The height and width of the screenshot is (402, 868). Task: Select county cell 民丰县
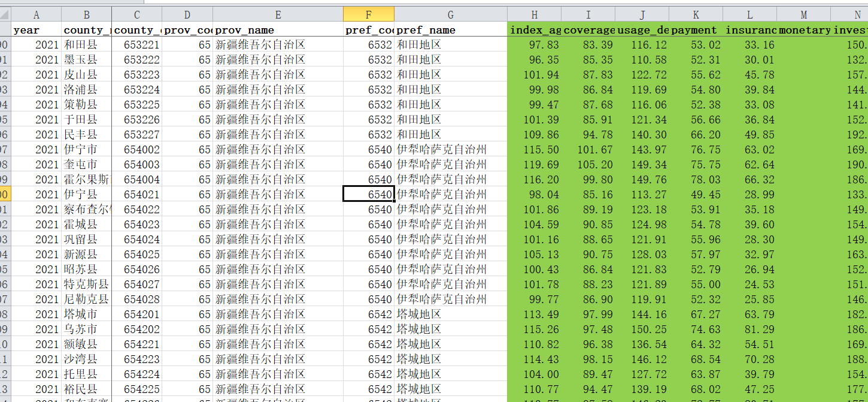coord(87,134)
